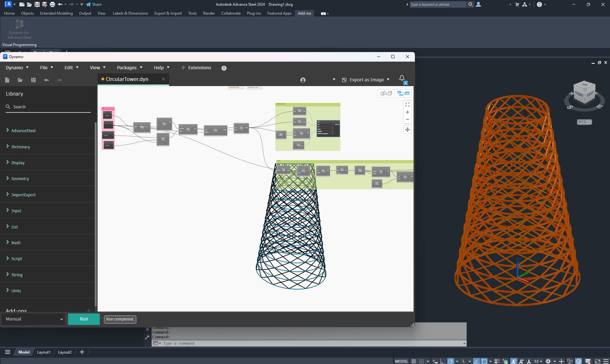Switch to Layout1 tab in Advance Steel

(x=44, y=352)
